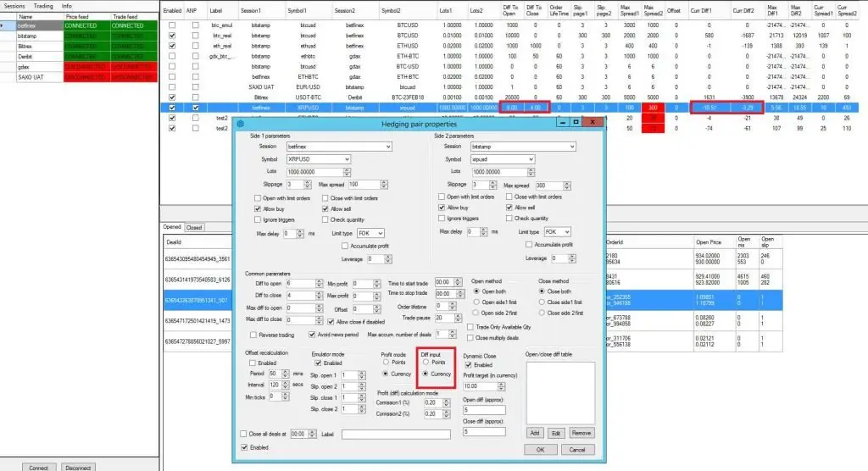Select the SAXO UAT session row
This screenshot has height=471, width=868.
(79, 77)
